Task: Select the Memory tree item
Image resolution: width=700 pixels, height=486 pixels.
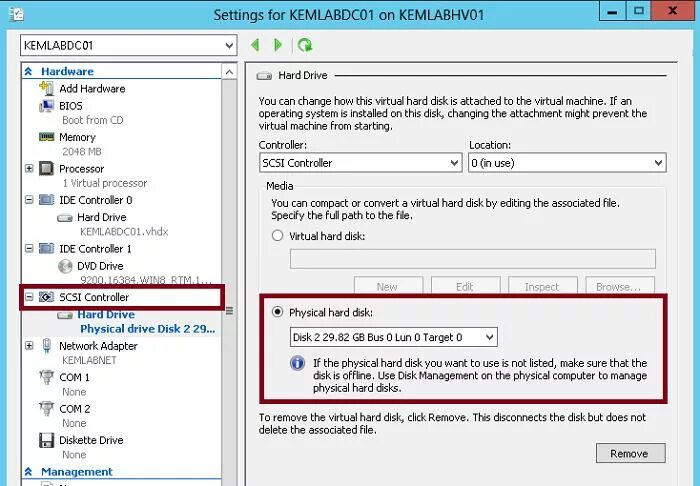Action: tap(77, 137)
